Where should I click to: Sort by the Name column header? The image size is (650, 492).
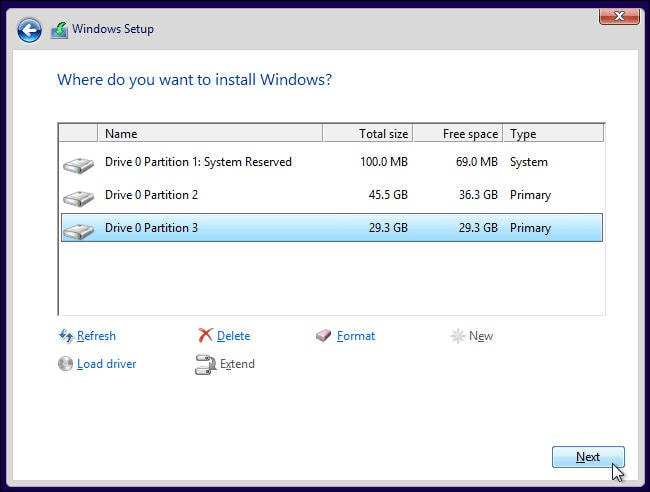pos(210,133)
